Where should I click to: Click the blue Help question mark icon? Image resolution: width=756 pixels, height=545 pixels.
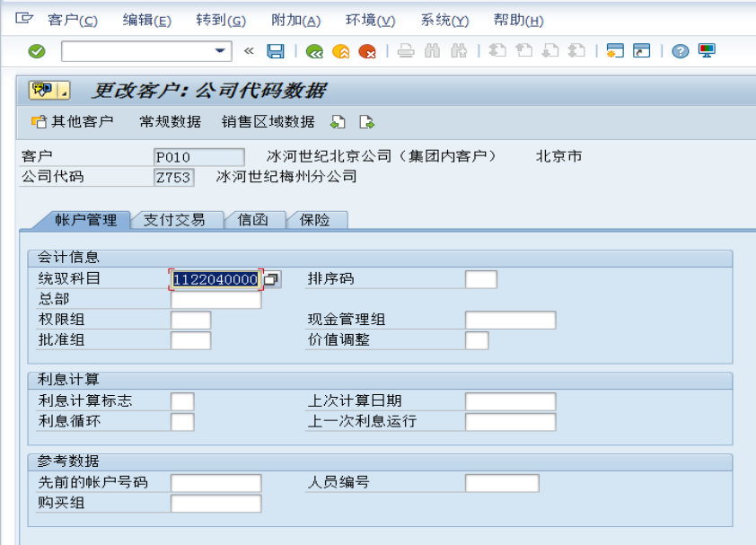tap(681, 51)
